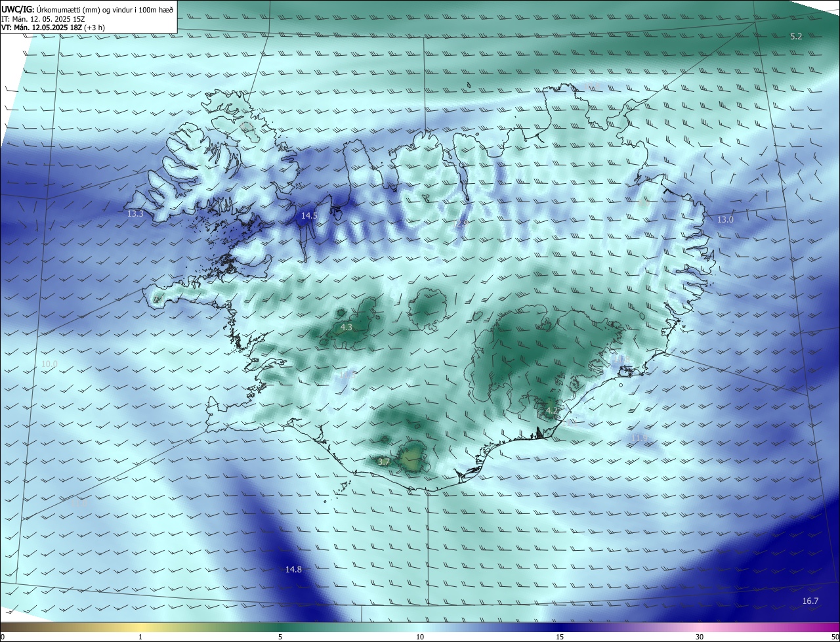Screen dimensions: 840x642
Task: Click the 14.8 value over the ocean
Action: 294,570
